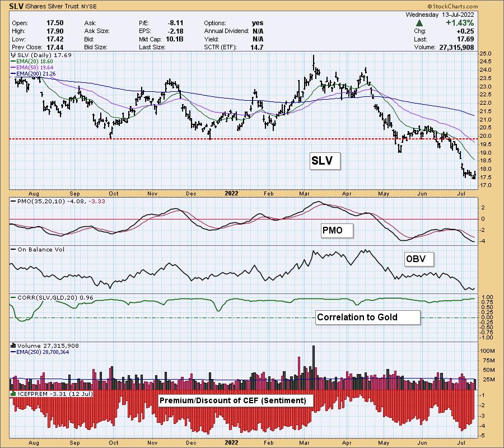The height and width of the screenshot is (448, 504).
Task: Click the P/E value -8.11
Action: pyautogui.click(x=175, y=23)
